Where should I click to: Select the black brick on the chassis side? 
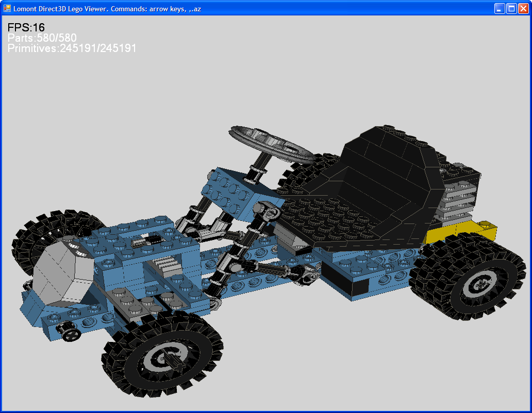(344, 281)
